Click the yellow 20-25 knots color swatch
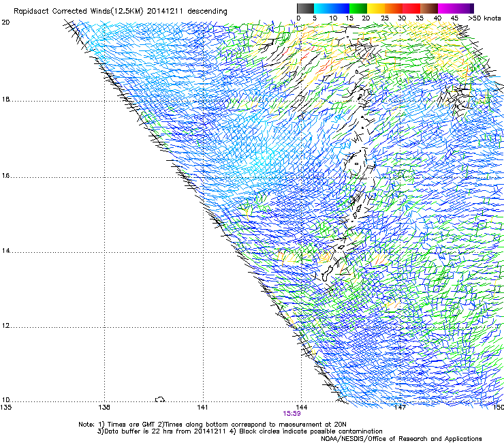Image resolution: width=504 pixels, height=443 pixels. coord(376,8)
